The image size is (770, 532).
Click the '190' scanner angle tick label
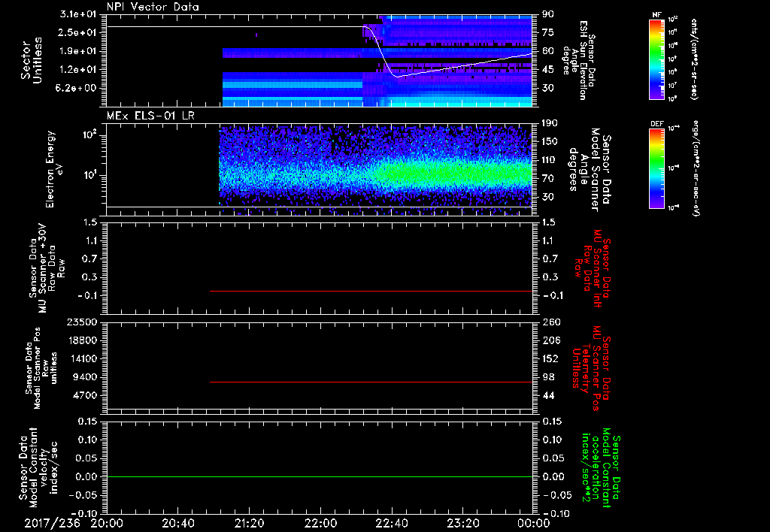tap(550, 123)
